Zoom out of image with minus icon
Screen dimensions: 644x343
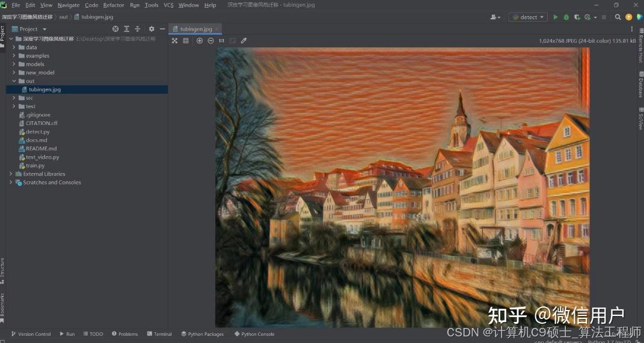(x=210, y=41)
